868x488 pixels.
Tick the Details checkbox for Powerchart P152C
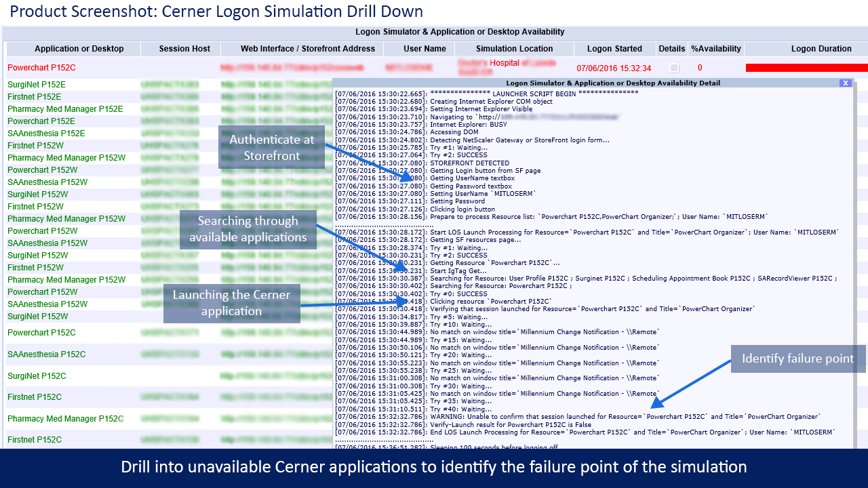coord(673,68)
